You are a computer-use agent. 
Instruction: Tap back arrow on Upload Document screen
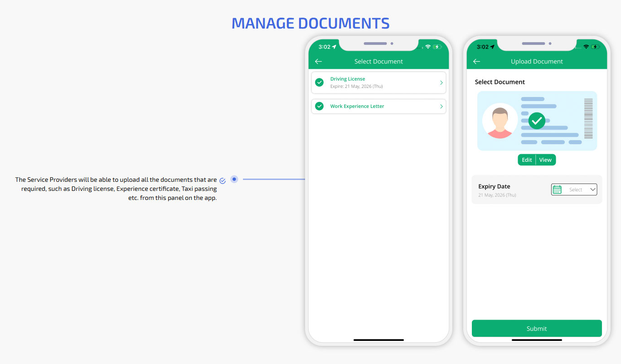(x=476, y=62)
